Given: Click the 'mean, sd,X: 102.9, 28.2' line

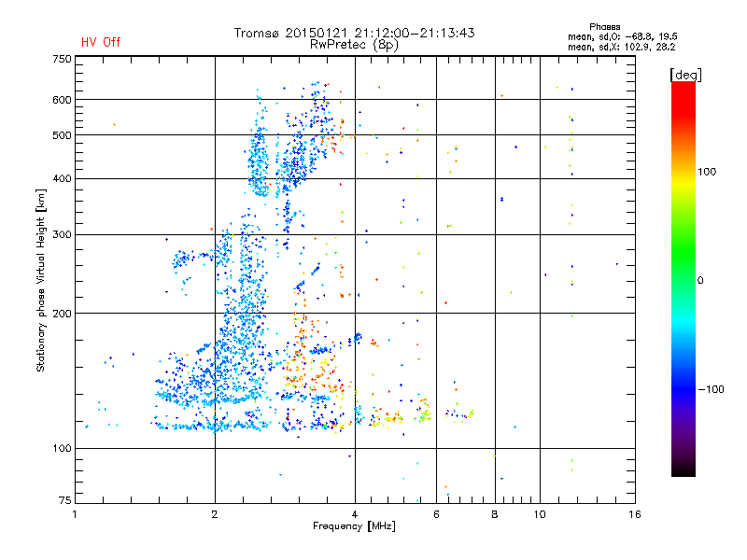Looking at the screenshot, I should tap(621, 48).
